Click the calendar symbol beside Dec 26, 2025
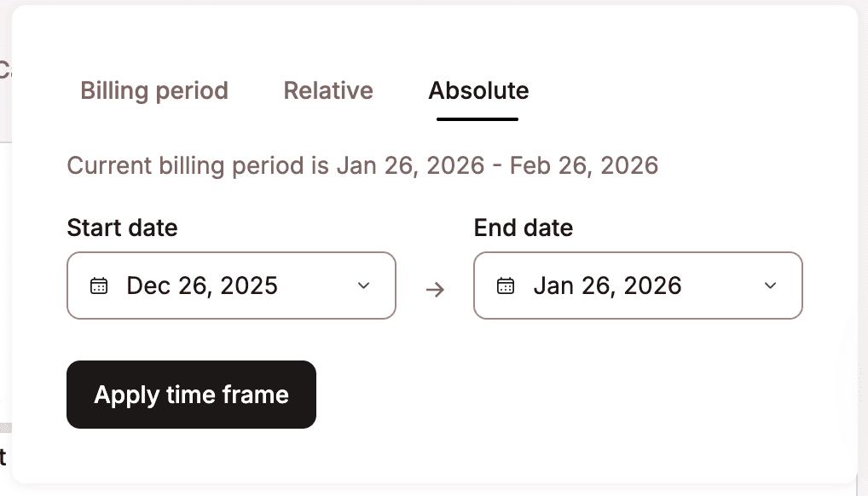Screen dimensions: 868x496 coord(100,285)
